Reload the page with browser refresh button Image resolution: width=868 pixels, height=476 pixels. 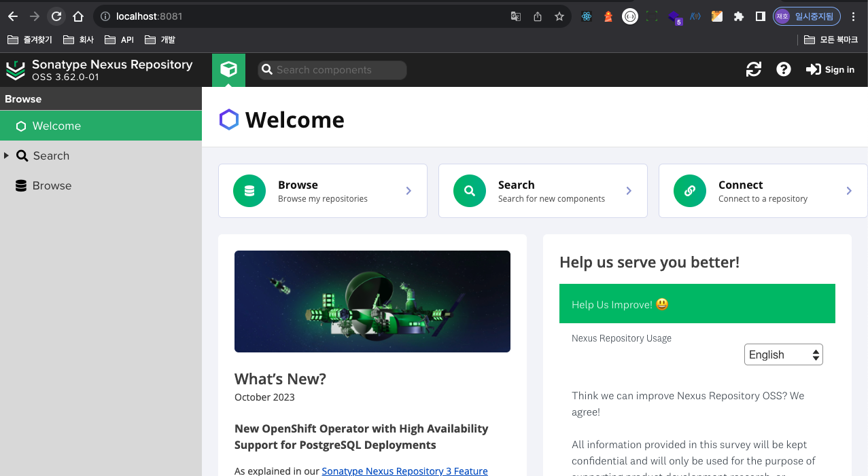(56, 16)
